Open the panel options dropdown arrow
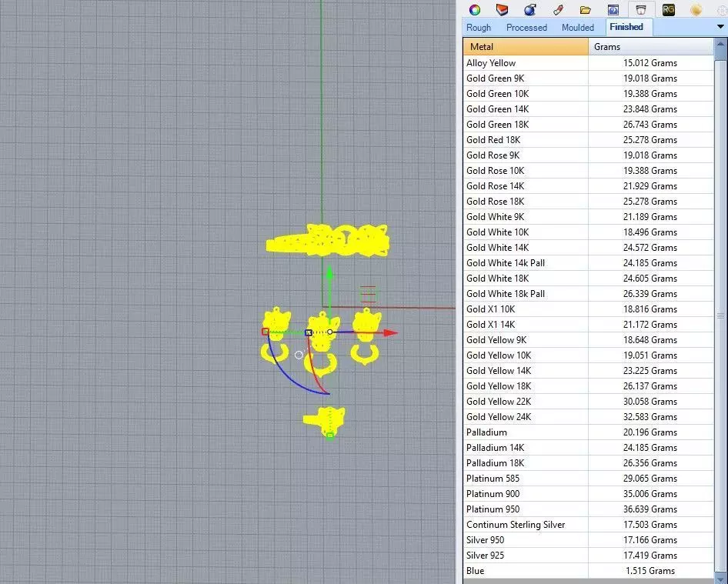728x584 pixels. click(x=720, y=27)
